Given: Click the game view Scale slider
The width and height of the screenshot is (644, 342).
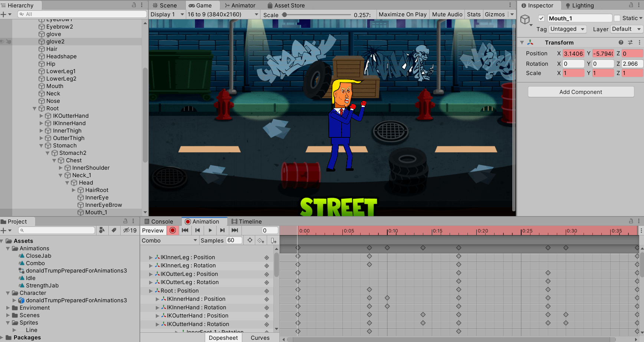Looking at the screenshot, I should 317,15.
